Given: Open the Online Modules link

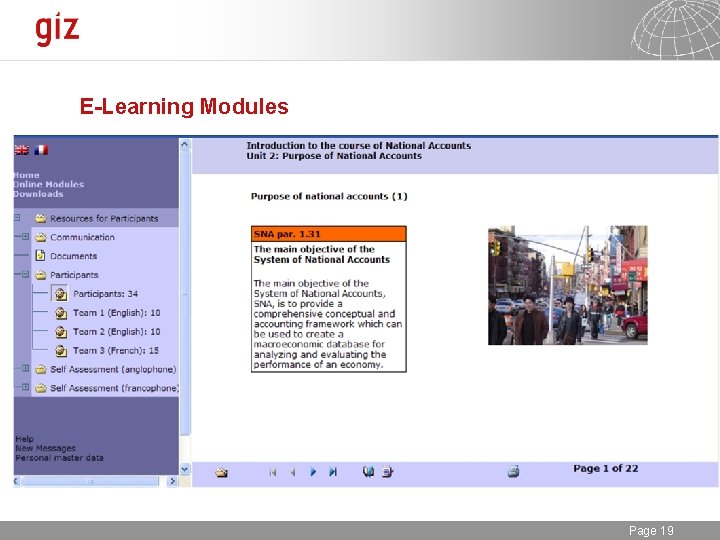Looking at the screenshot, I should [x=49, y=184].
